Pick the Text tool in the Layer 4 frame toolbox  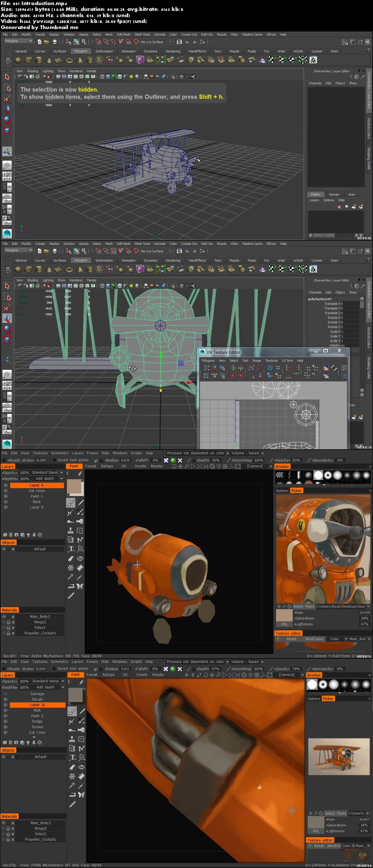coord(71,549)
